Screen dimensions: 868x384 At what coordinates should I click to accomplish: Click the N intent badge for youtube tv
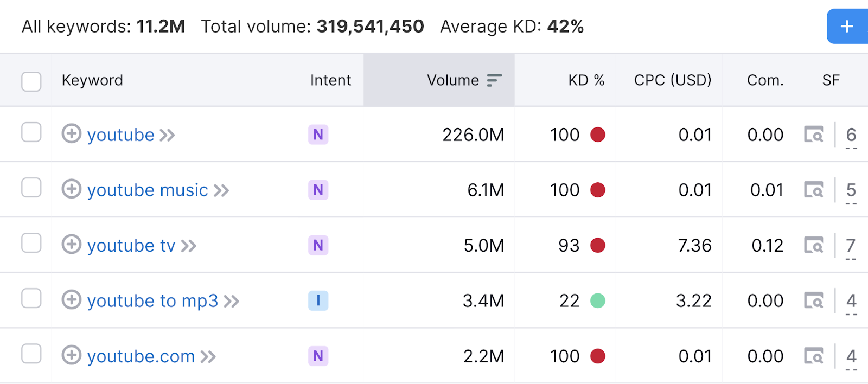coord(318,245)
